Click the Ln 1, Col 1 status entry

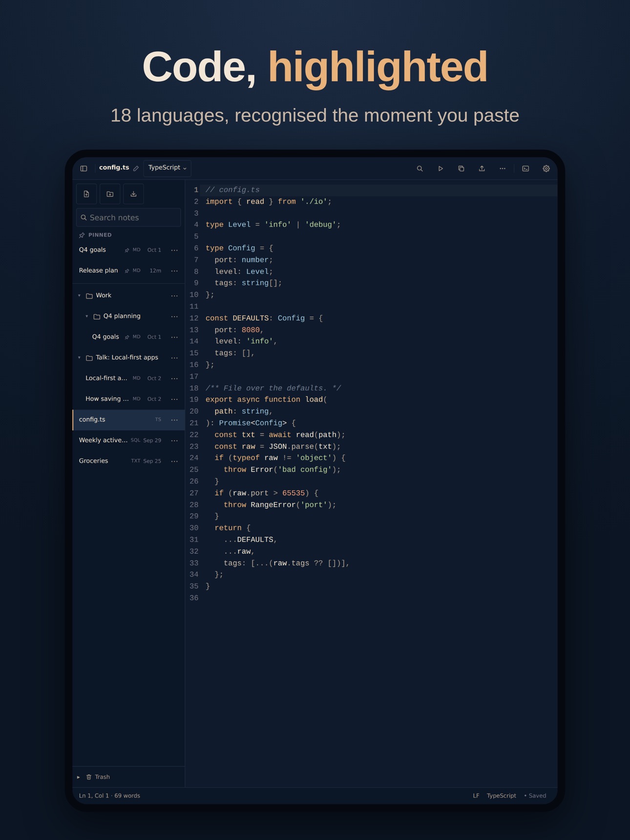[94, 796]
